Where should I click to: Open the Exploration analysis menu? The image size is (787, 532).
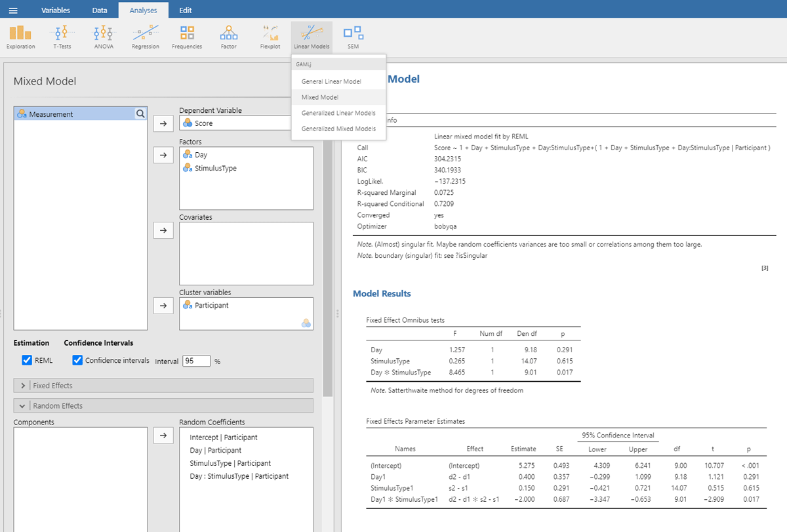(20, 37)
